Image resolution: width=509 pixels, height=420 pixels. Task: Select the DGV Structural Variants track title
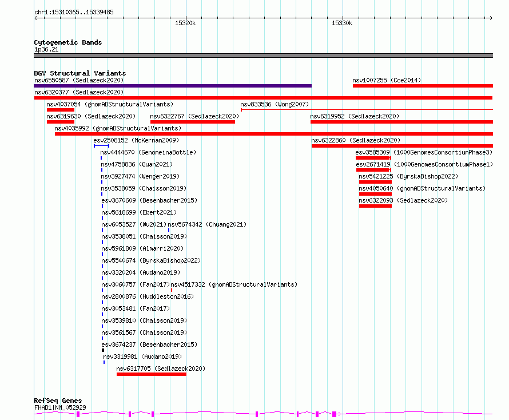[x=80, y=73]
